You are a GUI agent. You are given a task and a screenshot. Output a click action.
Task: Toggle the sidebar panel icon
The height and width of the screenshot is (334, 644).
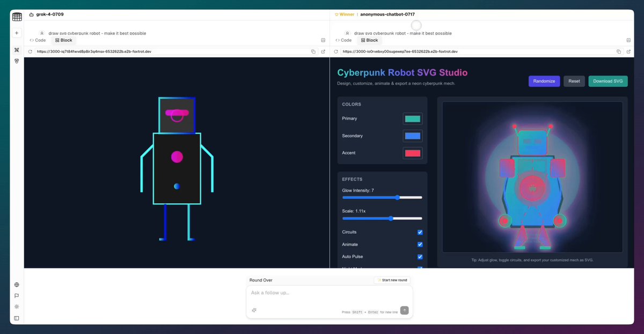(x=17, y=318)
